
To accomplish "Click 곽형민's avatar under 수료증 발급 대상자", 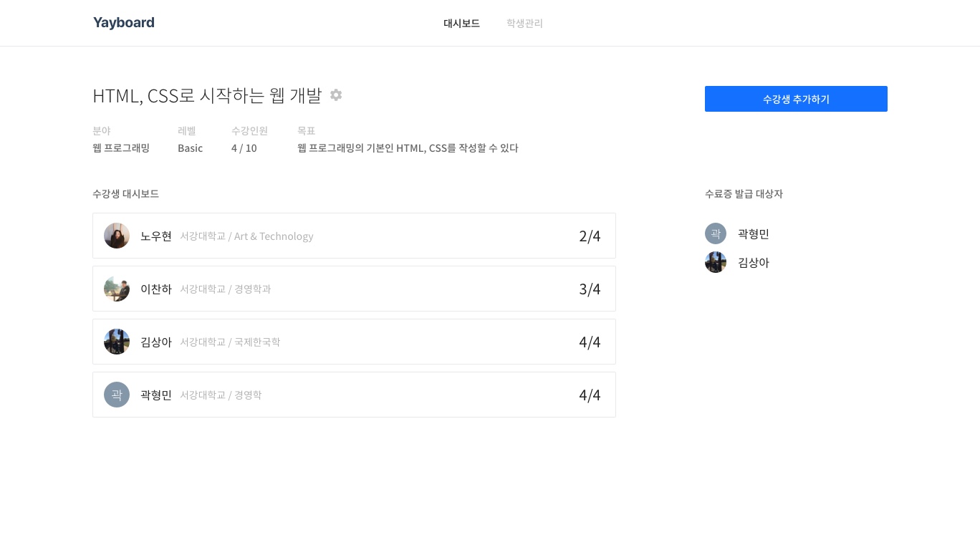I will pos(716,233).
